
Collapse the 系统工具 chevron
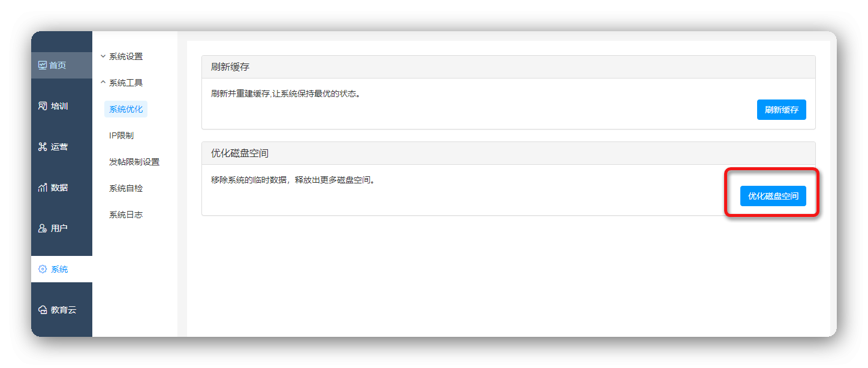[x=103, y=82]
